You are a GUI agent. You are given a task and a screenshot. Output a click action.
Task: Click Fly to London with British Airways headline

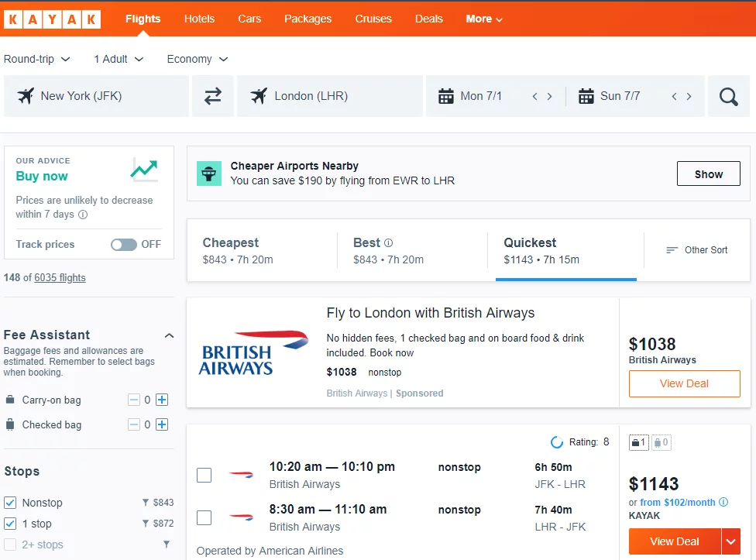click(431, 313)
